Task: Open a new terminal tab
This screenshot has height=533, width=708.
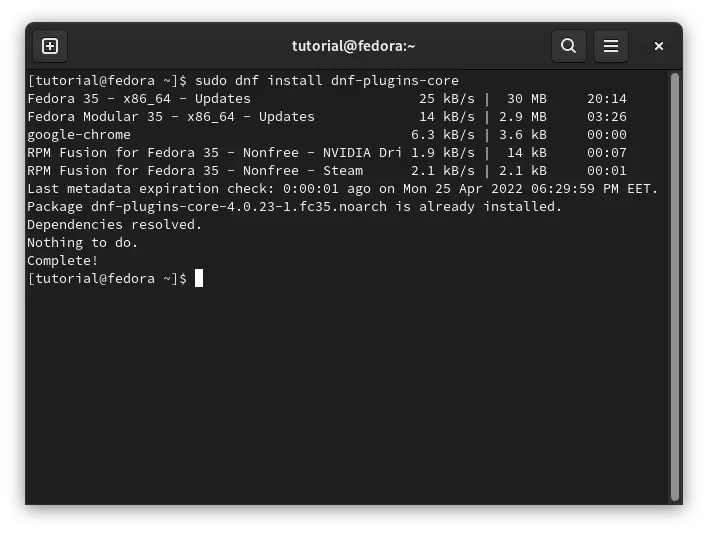Action: coord(50,46)
